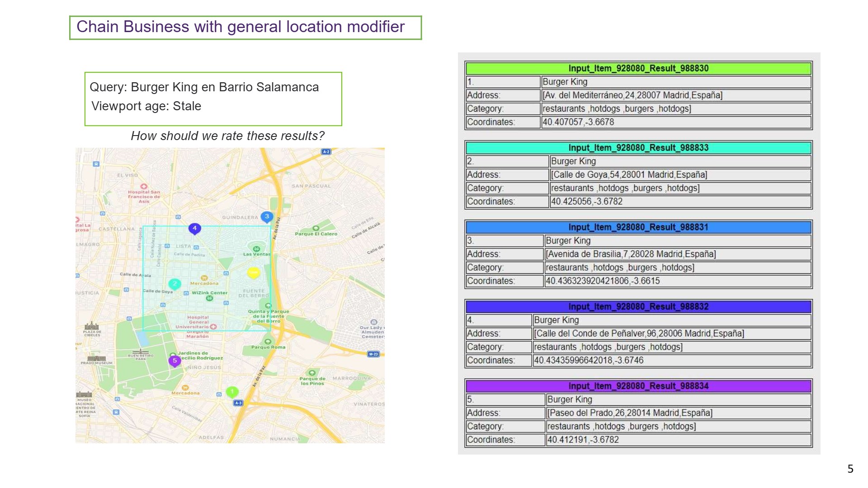Click the Fuente del Berro map label
This screenshot has height=488, width=868.
coord(254,293)
